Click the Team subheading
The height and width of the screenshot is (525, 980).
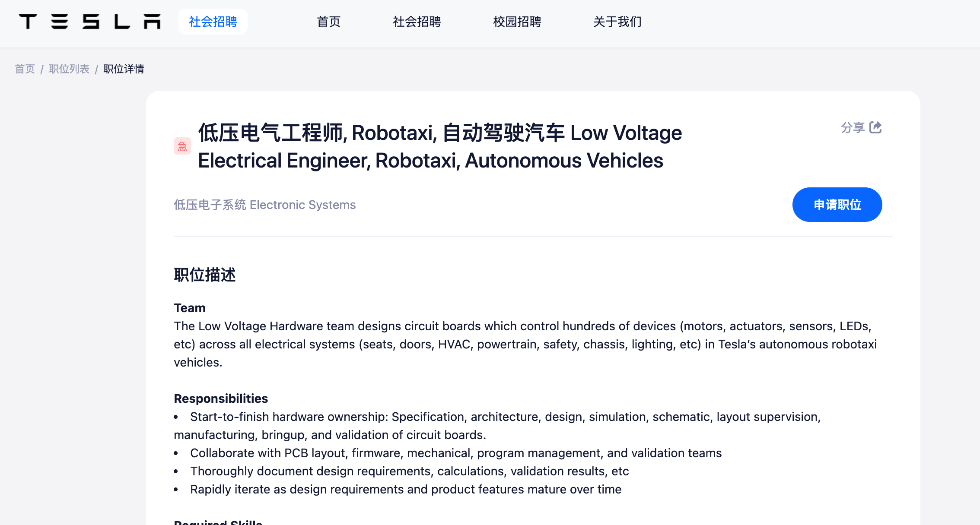coord(190,308)
